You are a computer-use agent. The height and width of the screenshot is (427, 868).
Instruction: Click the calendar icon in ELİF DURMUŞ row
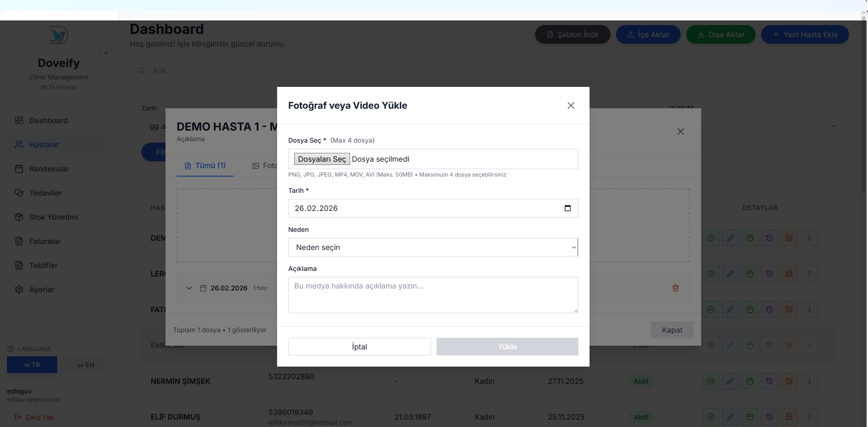click(749, 417)
